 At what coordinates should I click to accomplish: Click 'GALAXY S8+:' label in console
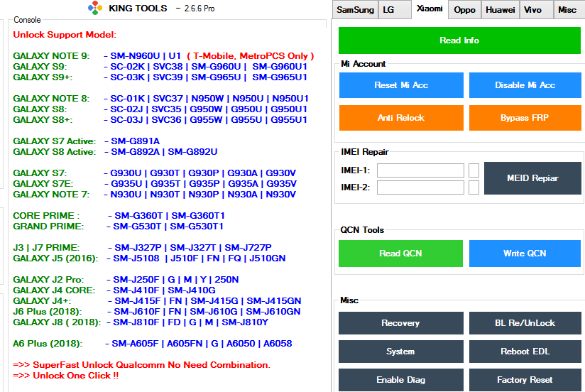(43, 120)
